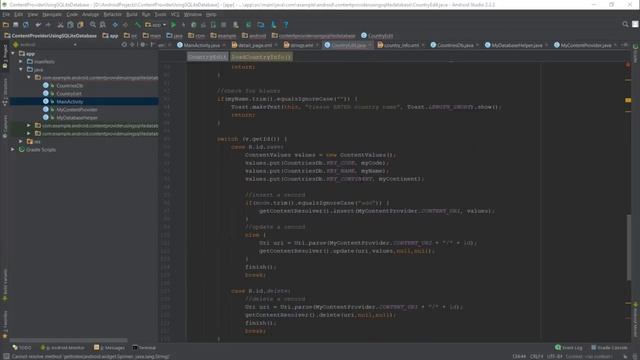Expand the res folder
This screenshot has width=640, height=360.
click(21, 141)
